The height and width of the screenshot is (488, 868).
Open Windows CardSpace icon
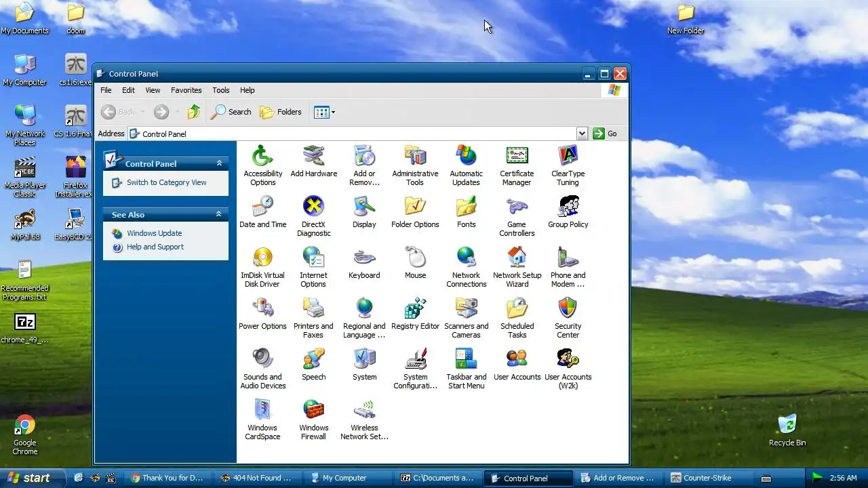tap(262, 420)
